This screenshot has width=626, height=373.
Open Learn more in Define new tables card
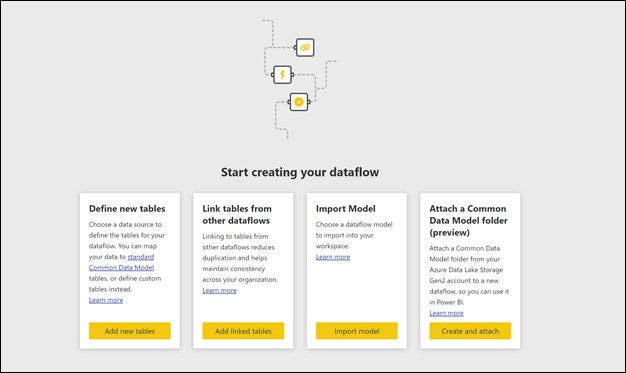click(x=106, y=300)
